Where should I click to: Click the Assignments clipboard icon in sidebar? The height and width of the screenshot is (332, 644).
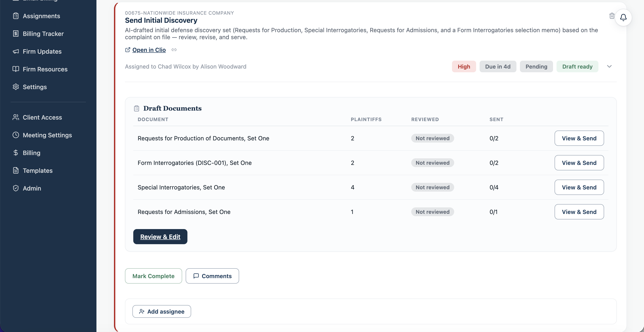16,16
